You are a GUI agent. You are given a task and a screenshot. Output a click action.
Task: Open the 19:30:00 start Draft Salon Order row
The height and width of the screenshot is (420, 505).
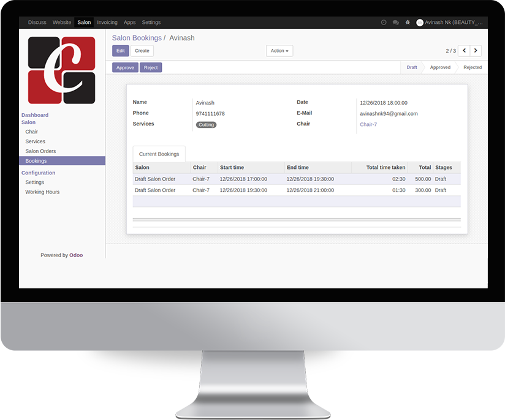(297, 190)
